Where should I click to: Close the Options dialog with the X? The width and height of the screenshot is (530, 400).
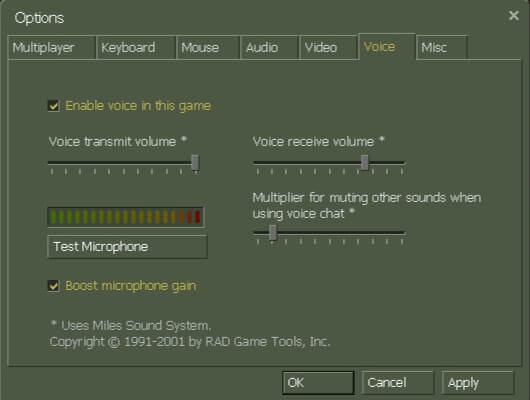pos(513,15)
